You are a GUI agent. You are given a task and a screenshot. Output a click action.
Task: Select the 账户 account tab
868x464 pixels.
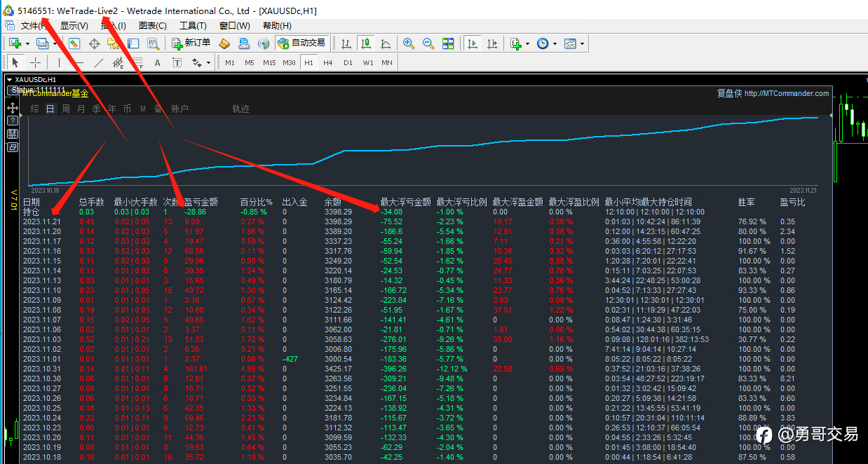180,109
